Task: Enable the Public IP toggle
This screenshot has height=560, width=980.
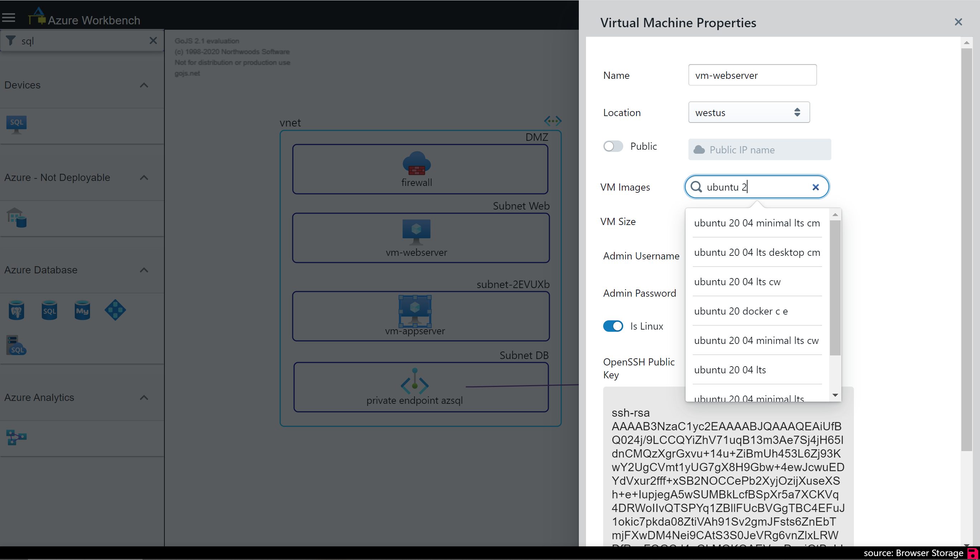Action: click(613, 147)
